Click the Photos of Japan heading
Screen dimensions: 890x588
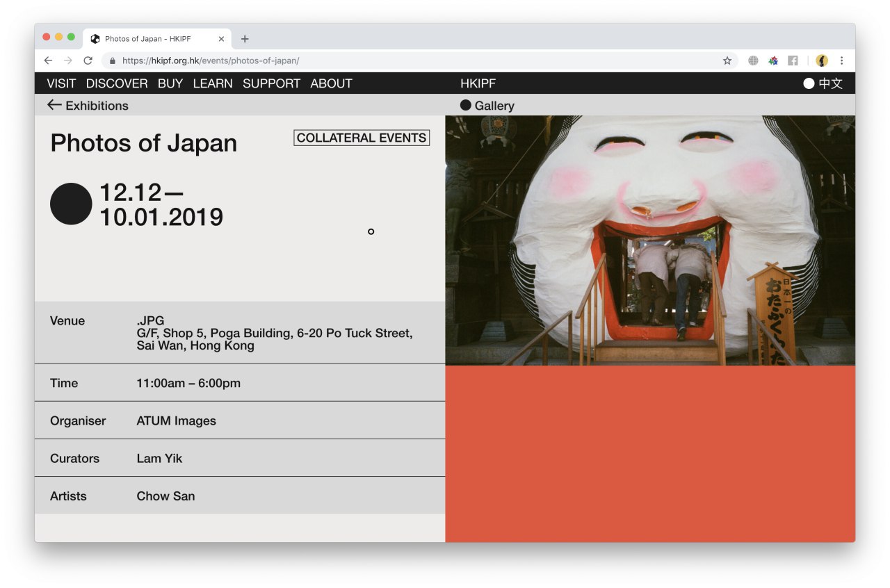(144, 143)
